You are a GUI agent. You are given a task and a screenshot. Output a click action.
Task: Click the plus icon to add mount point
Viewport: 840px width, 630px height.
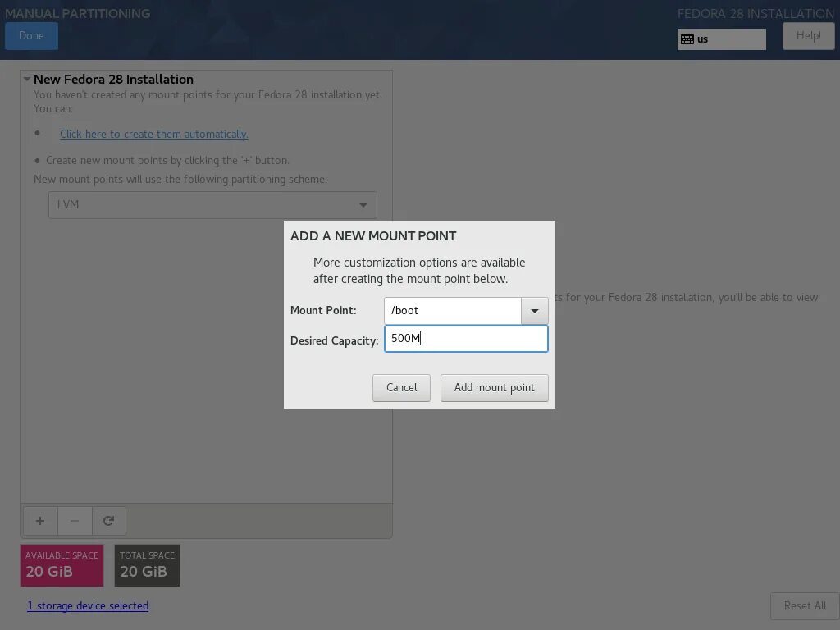[x=40, y=521]
